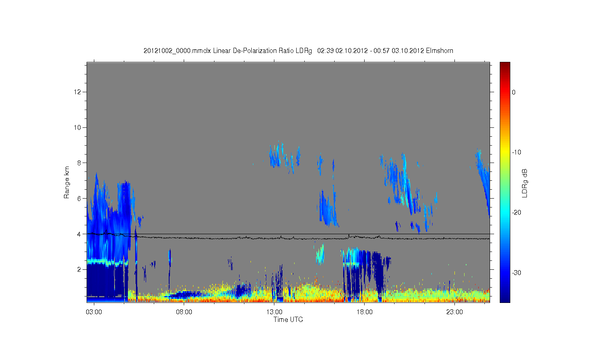
Task: Click the colorbar -20 dB label
Action: point(516,213)
